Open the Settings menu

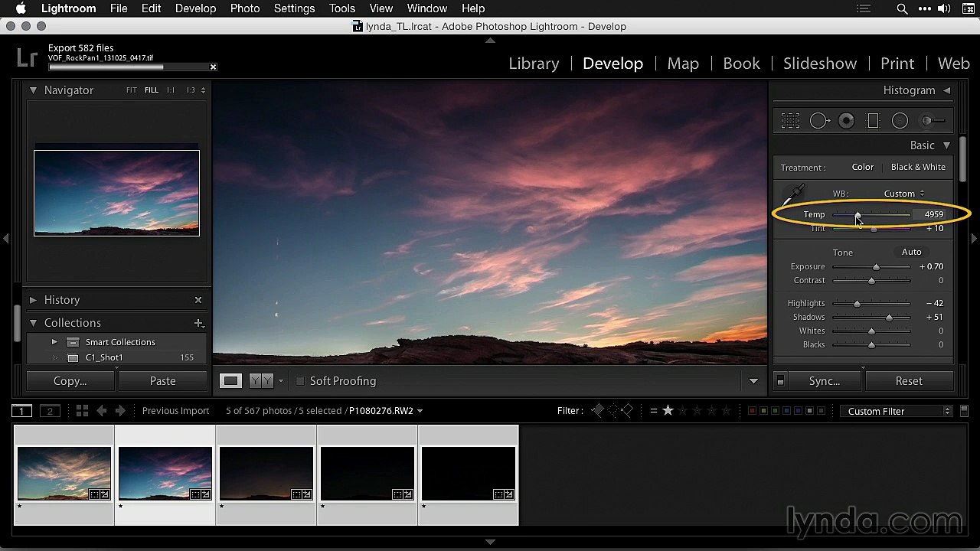click(294, 8)
